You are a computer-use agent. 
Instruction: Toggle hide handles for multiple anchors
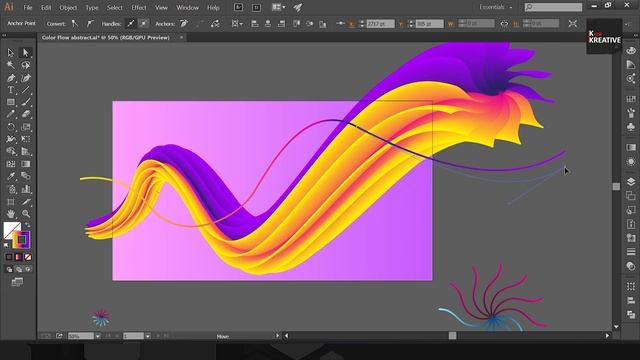tap(144, 24)
